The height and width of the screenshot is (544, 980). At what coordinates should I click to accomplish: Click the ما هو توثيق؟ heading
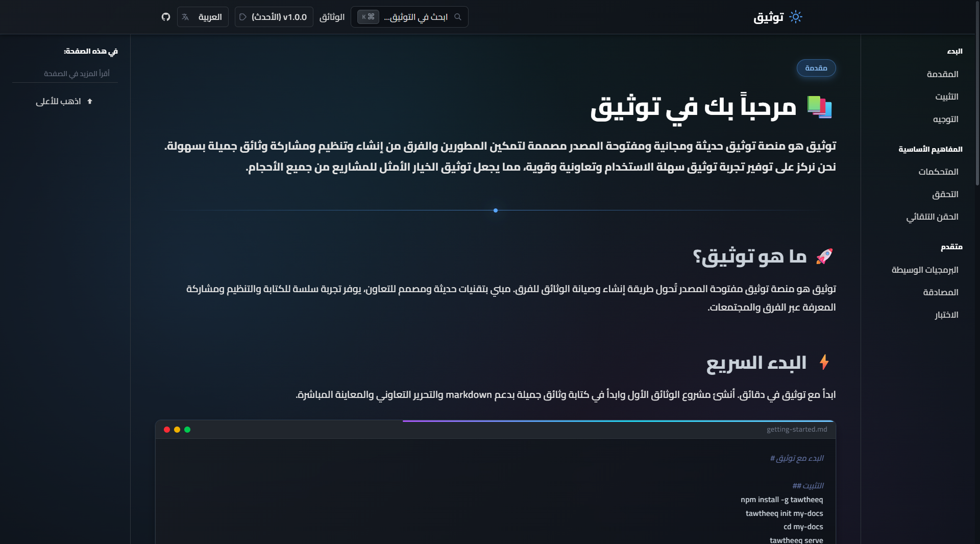(x=749, y=256)
